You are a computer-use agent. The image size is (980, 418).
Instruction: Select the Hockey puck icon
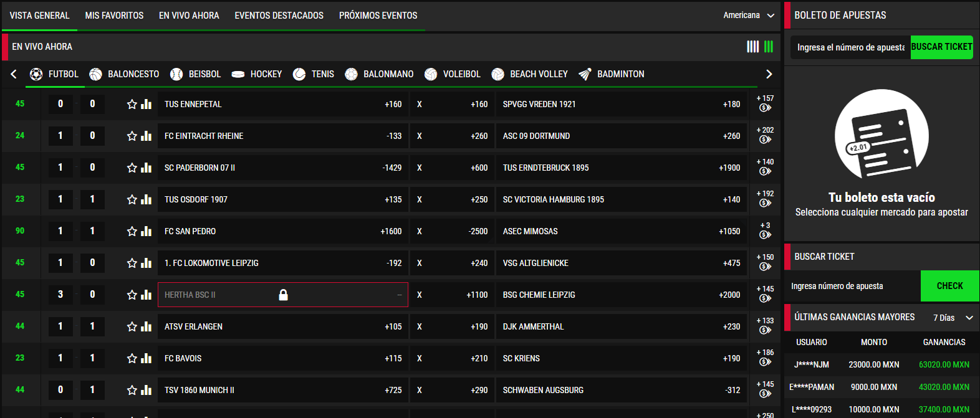(x=238, y=74)
